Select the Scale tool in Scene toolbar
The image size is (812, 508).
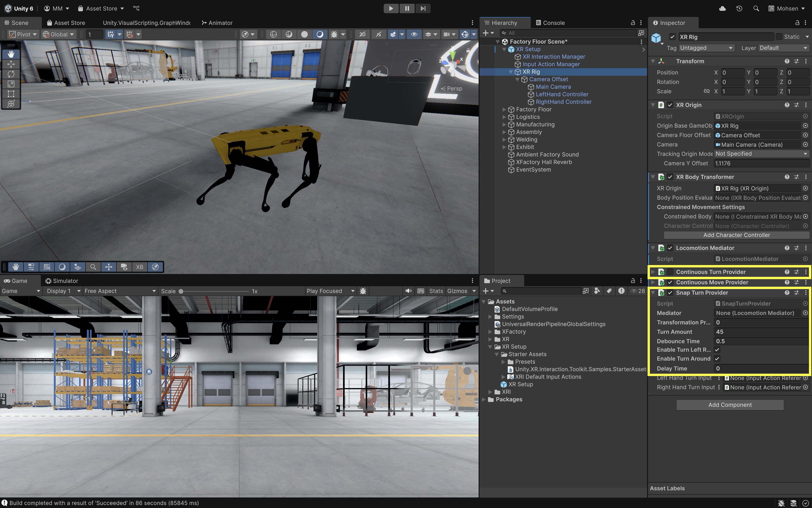coord(11,84)
